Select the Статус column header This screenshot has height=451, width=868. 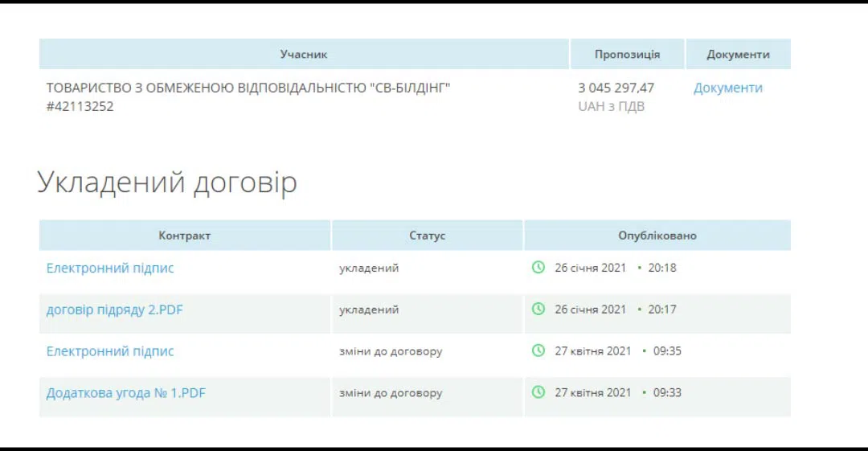coord(427,235)
